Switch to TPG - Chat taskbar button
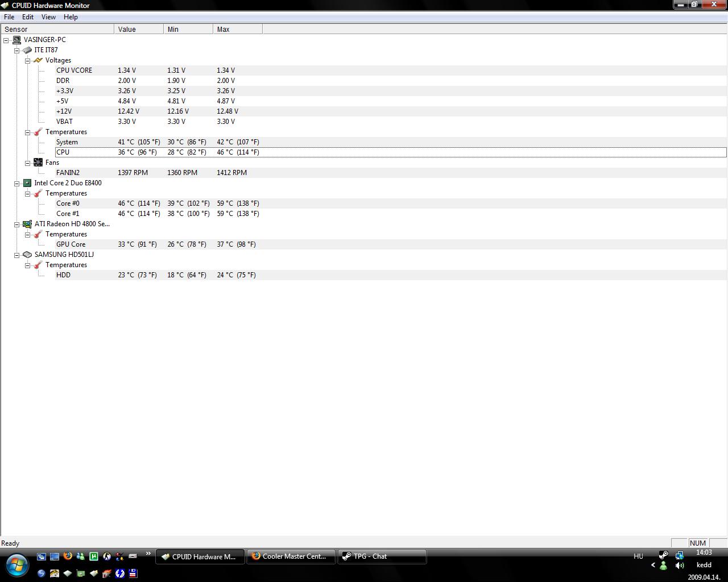Screen dimensions: 728x582 (x=382, y=556)
